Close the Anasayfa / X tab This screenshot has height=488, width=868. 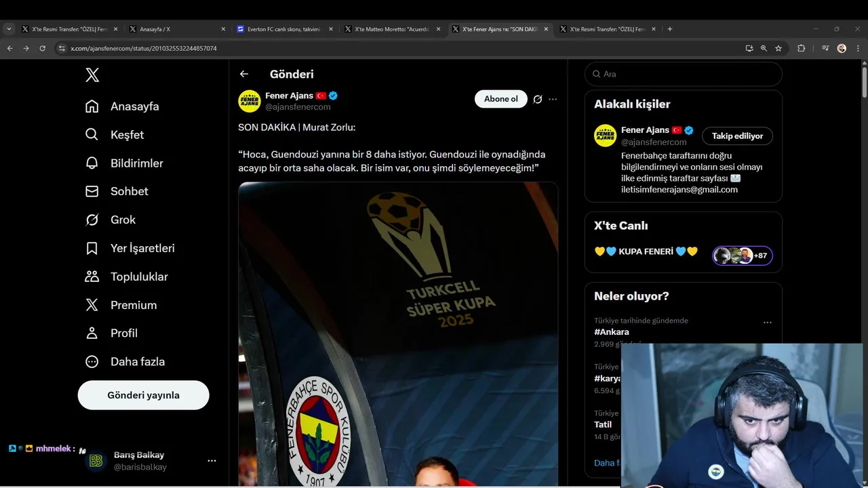[223, 29]
